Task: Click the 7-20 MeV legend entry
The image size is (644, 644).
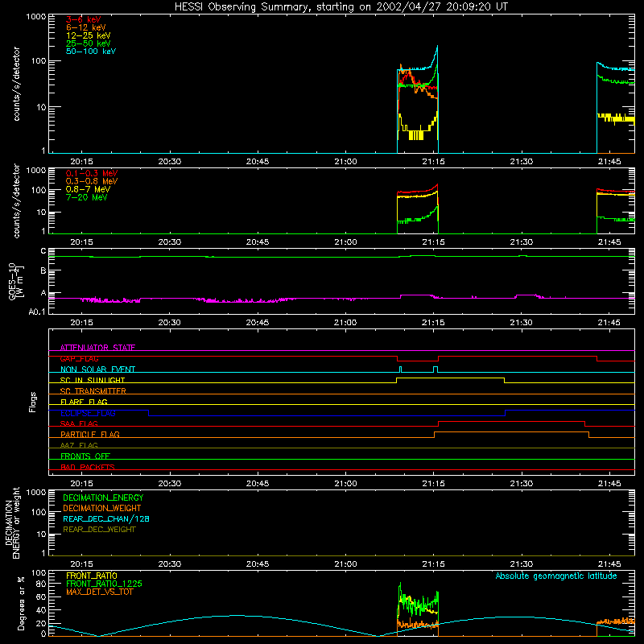Action: pyautogui.click(x=86, y=197)
